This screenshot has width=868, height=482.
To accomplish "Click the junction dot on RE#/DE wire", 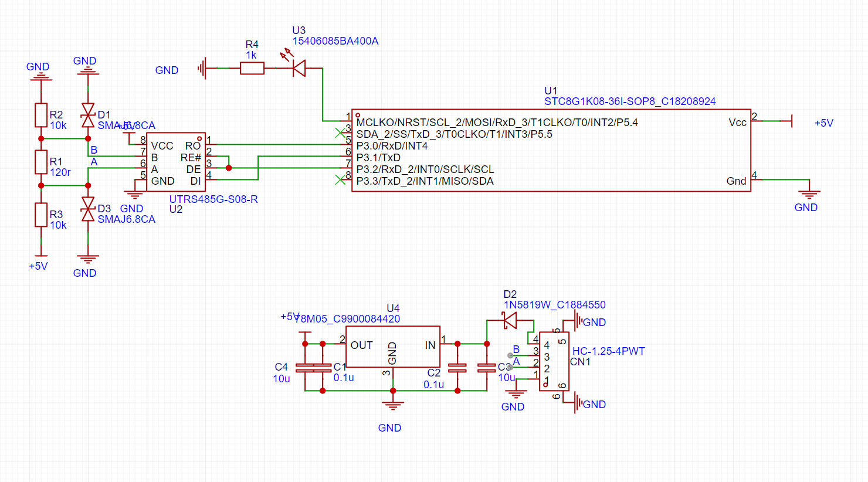I will (x=229, y=168).
